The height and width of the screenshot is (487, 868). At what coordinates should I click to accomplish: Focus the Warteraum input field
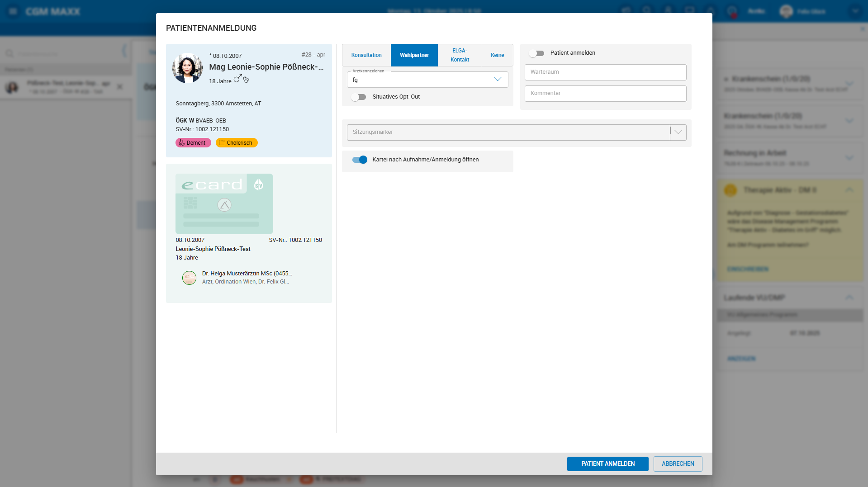point(605,72)
